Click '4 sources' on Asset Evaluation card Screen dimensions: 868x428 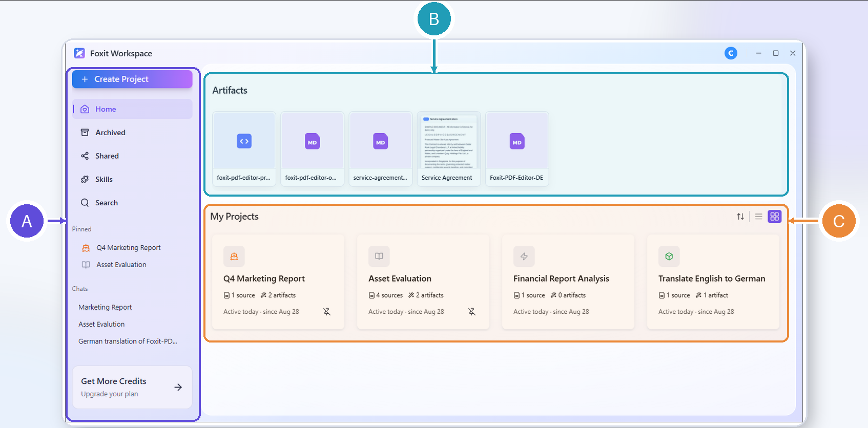click(x=386, y=295)
